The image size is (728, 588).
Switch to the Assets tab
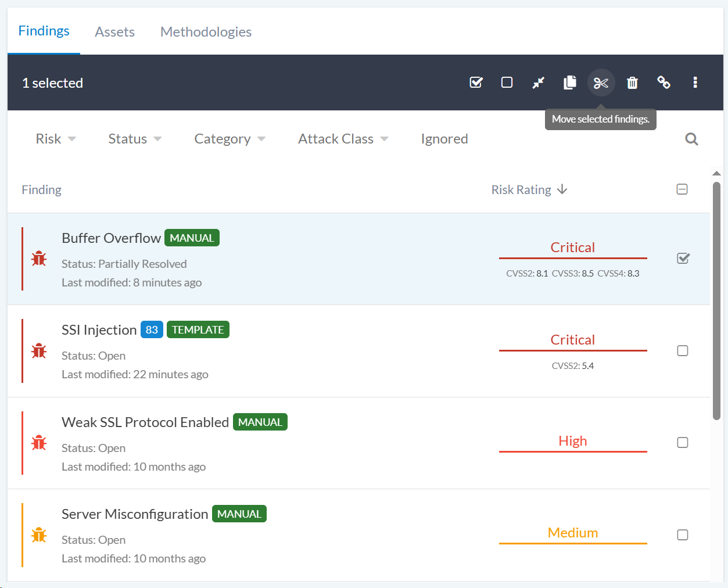114,32
